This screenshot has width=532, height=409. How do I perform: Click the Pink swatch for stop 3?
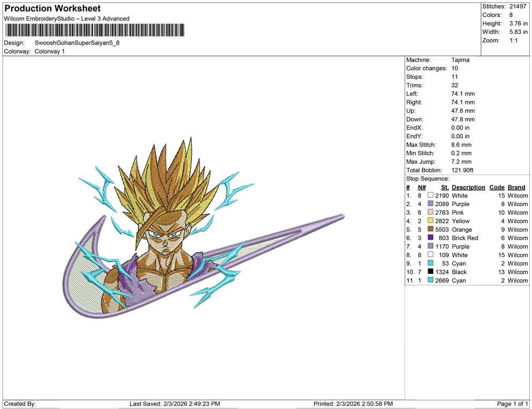tap(430, 213)
